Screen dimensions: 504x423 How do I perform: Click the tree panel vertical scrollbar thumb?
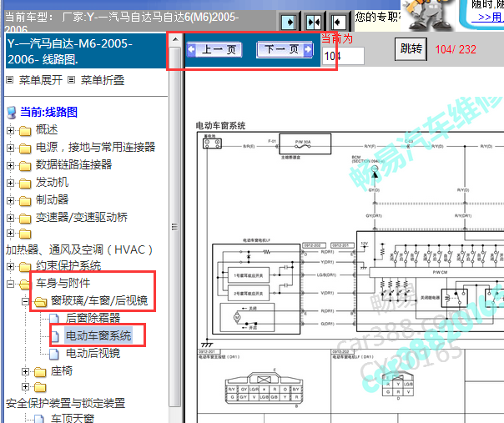175,227
